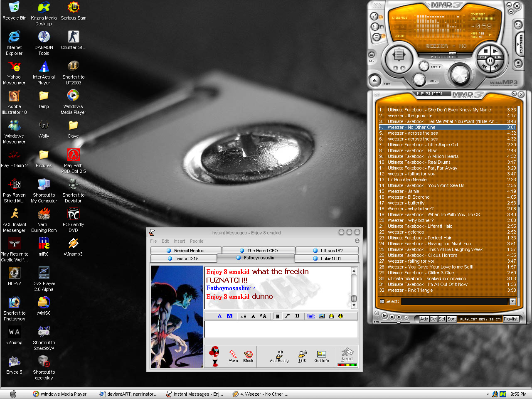Insert a hyperlink using the link button
Viewport: 532px width, 399px height.
click(x=311, y=316)
